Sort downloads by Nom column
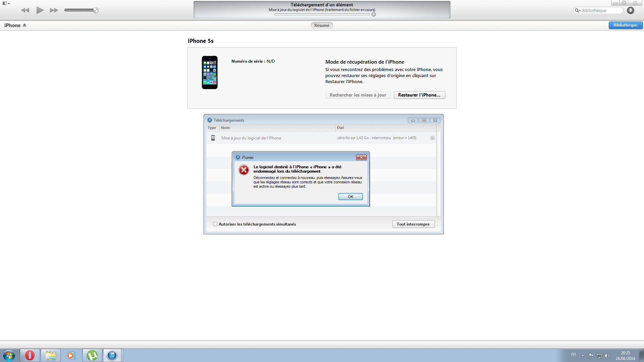 point(277,128)
